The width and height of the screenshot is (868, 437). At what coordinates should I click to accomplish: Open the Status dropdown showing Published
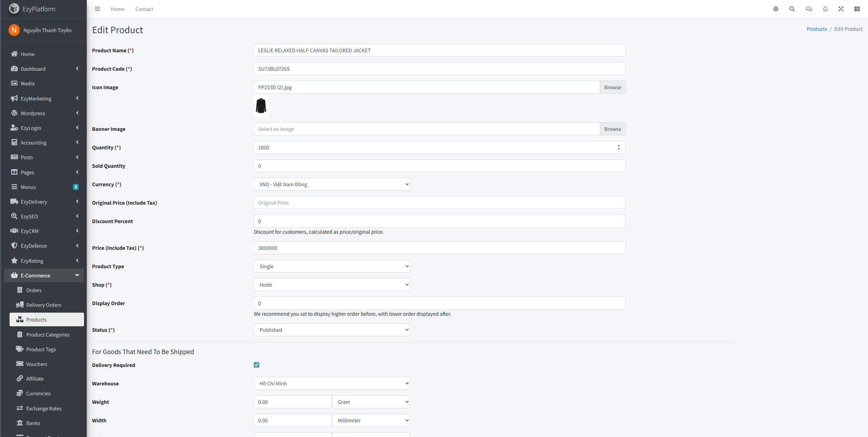click(x=332, y=330)
